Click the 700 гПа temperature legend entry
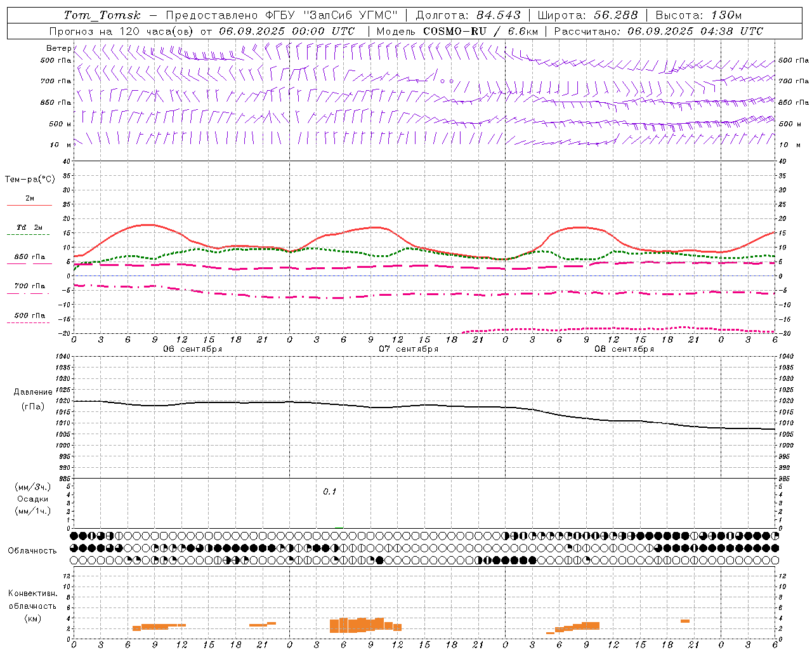The image size is (812, 650). point(30,286)
